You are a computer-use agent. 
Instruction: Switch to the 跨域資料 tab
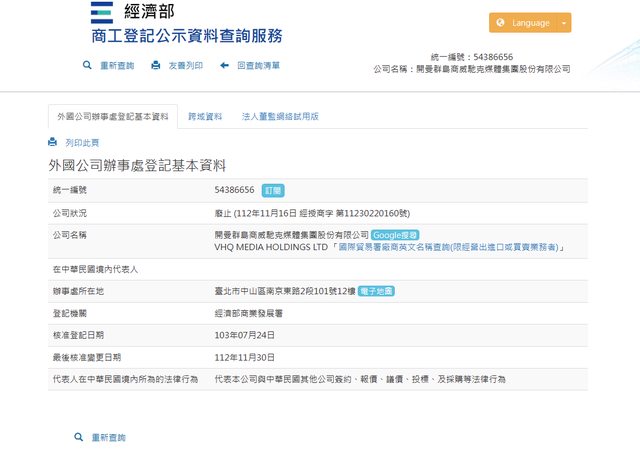coord(205,116)
